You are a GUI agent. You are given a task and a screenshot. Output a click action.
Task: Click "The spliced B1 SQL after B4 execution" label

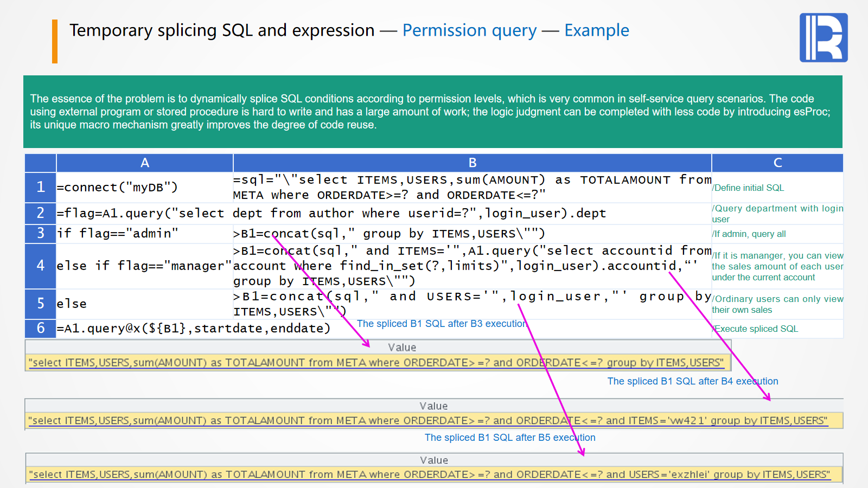click(692, 381)
